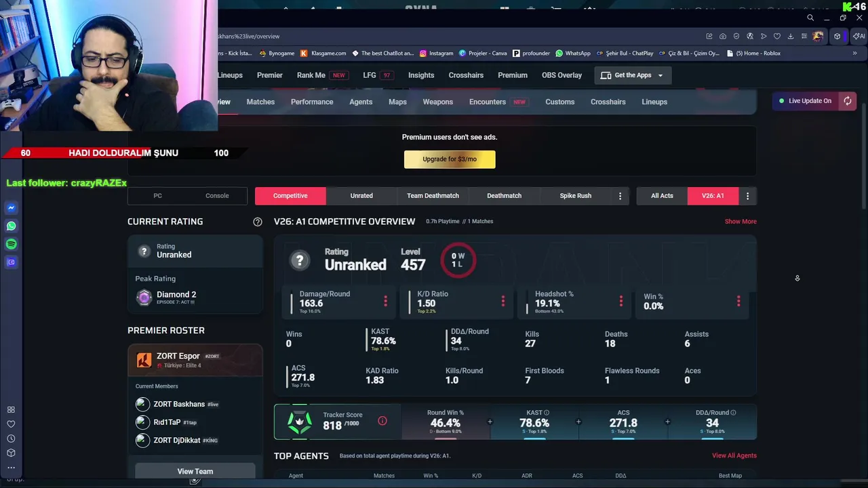Click the DDΔ/Round info icon in score bar
The width and height of the screenshot is (868, 488).
[733, 412]
